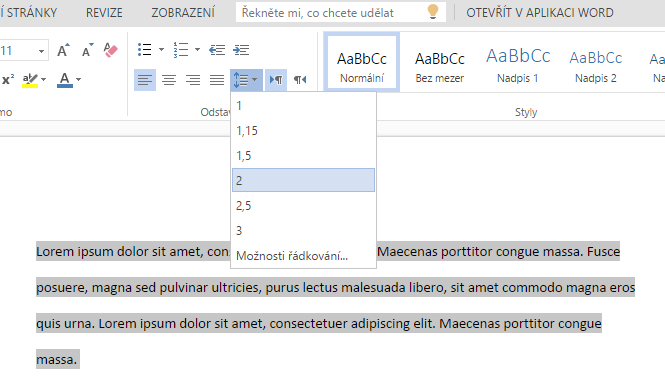Screen dimensions: 665x391
Task: Apply the Nadpis 2 style
Action: click(x=595, y=63)
